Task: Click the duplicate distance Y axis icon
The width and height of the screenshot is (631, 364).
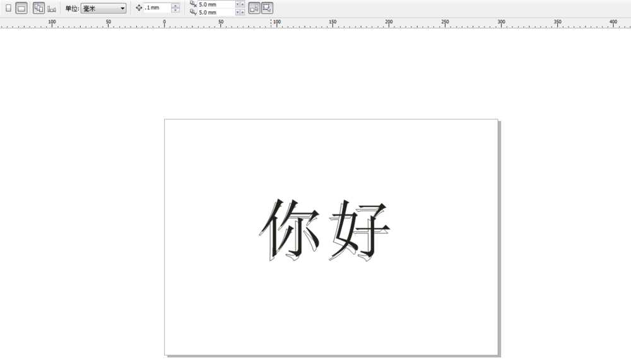Action: coord(192,12)
